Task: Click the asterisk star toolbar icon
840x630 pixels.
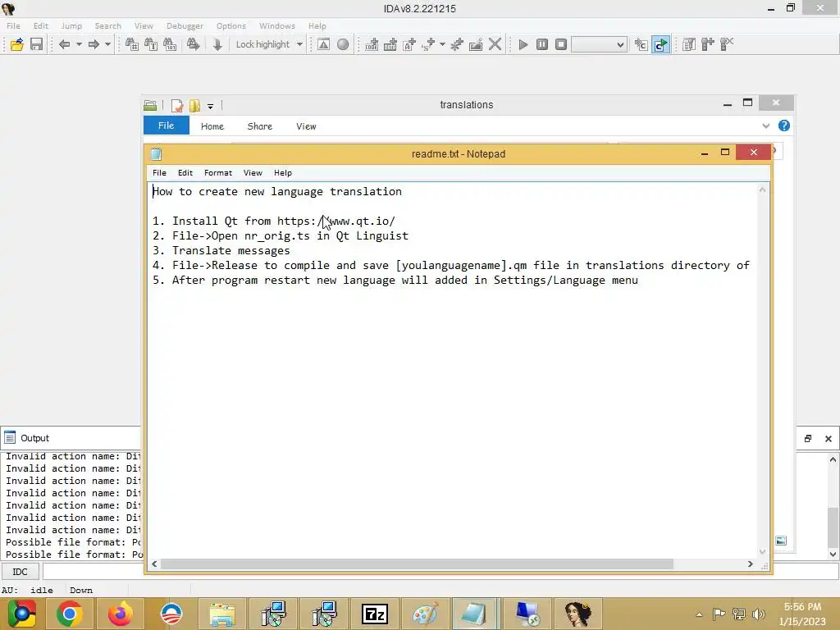Action: (x=456, y=44)
